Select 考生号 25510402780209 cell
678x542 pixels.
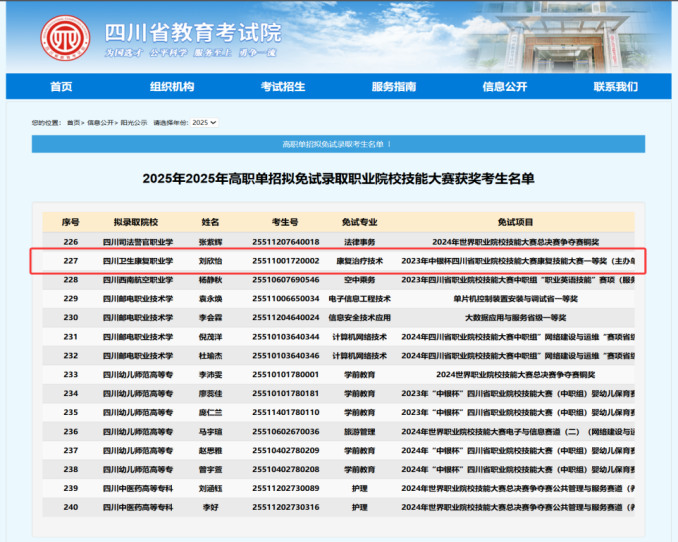(x=285, y=450)
